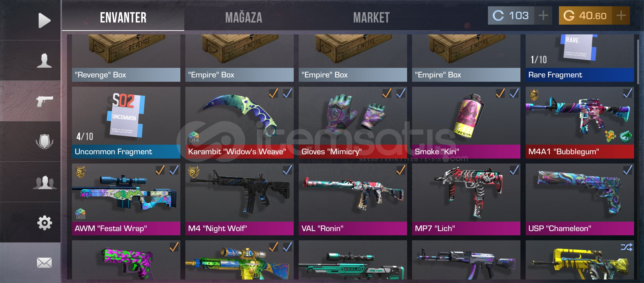Screen dimensions: 644x283
Task: Toggle orange checkmark on Karambit Widow's Weave
Action: tap(273, 93)
